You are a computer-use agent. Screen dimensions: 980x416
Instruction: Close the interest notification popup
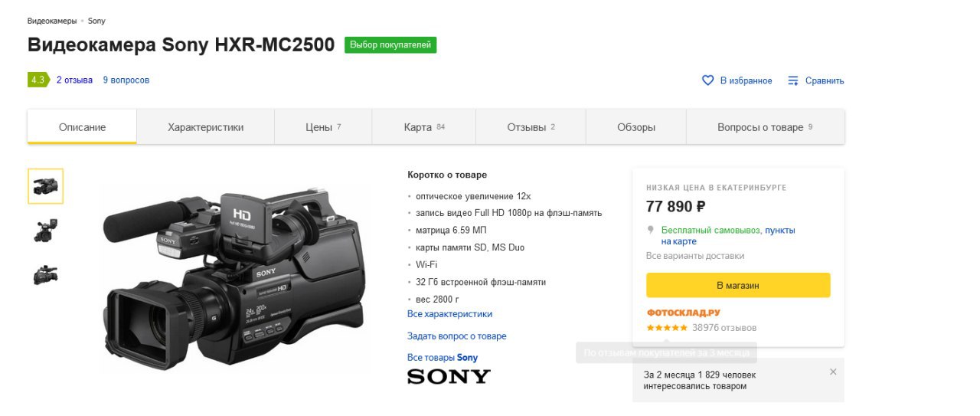click(833, 372)
